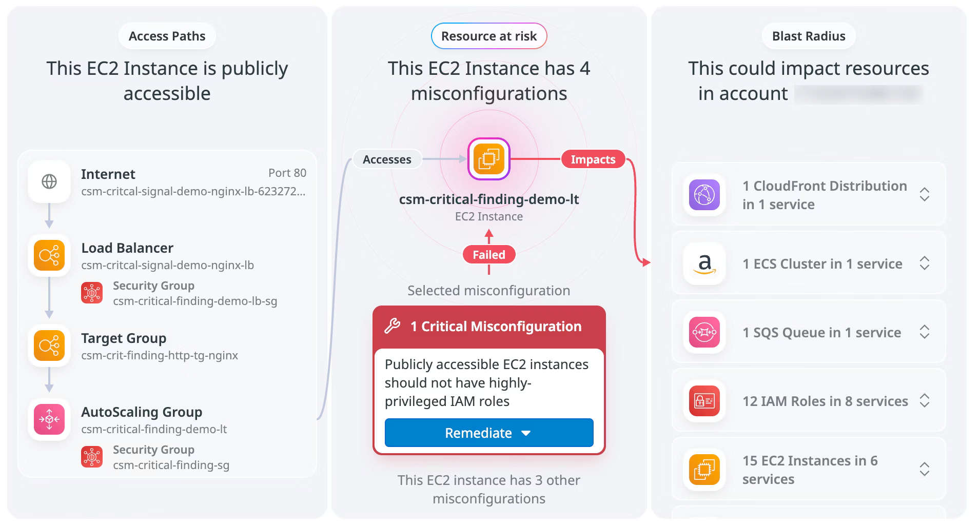Select the Security Group icon under Load Balancer
The height and width of the screenshot is (528, 980).
(x=92, y=292)
